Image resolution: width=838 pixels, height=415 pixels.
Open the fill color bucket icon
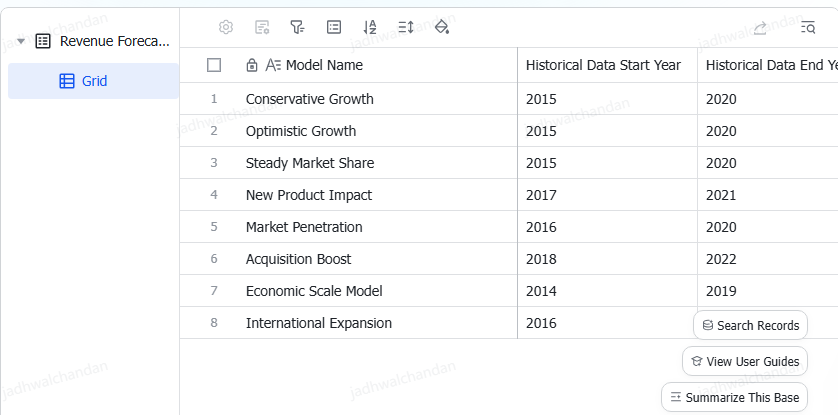point(442,27)
